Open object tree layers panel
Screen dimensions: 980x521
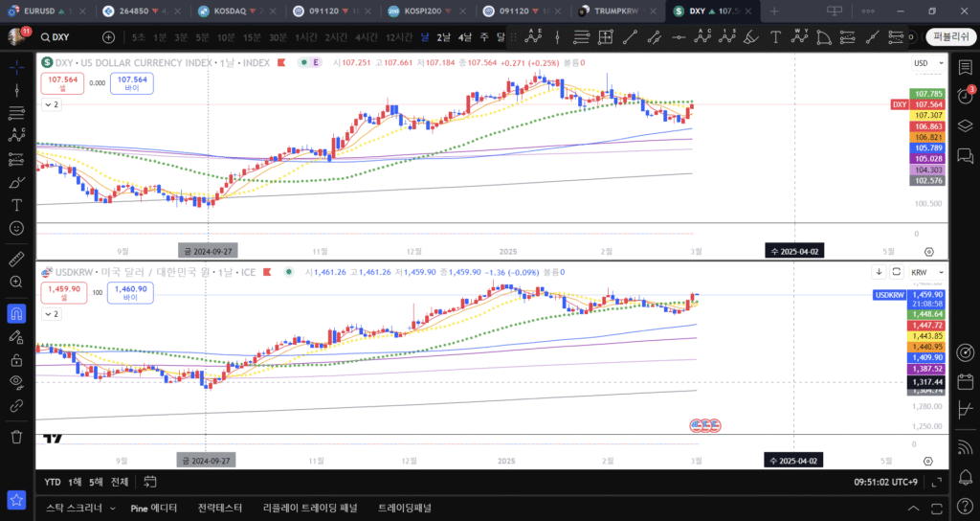pyautogui.click(x=965, y=125)
